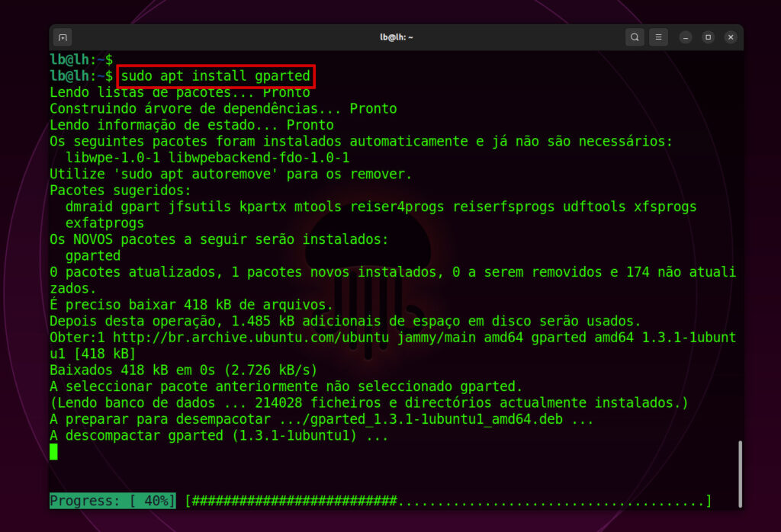Click the 'É preciso baixar 418 kB' line
This screenshot has width=781, height=532.
click(191, 305)
